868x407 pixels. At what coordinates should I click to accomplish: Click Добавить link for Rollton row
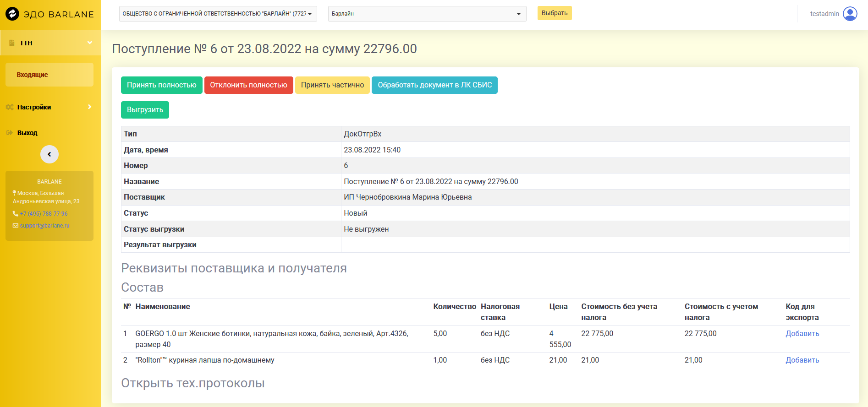click(802, 360)
